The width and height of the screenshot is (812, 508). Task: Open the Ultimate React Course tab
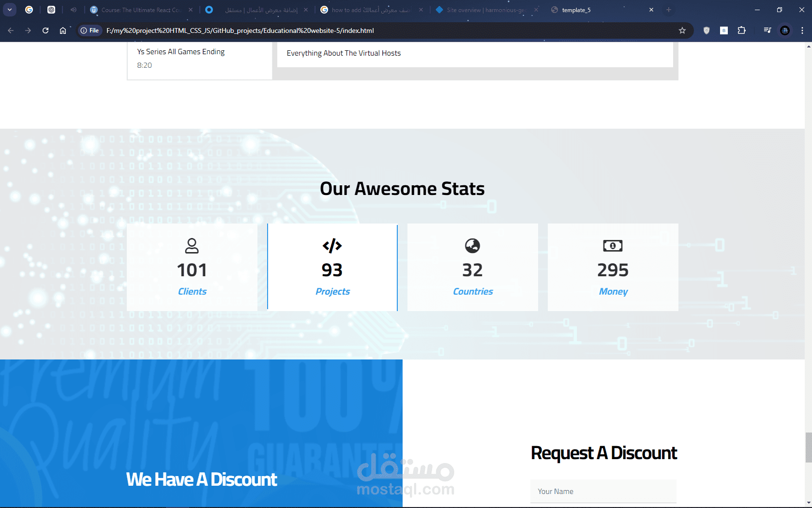click(140, 10)
